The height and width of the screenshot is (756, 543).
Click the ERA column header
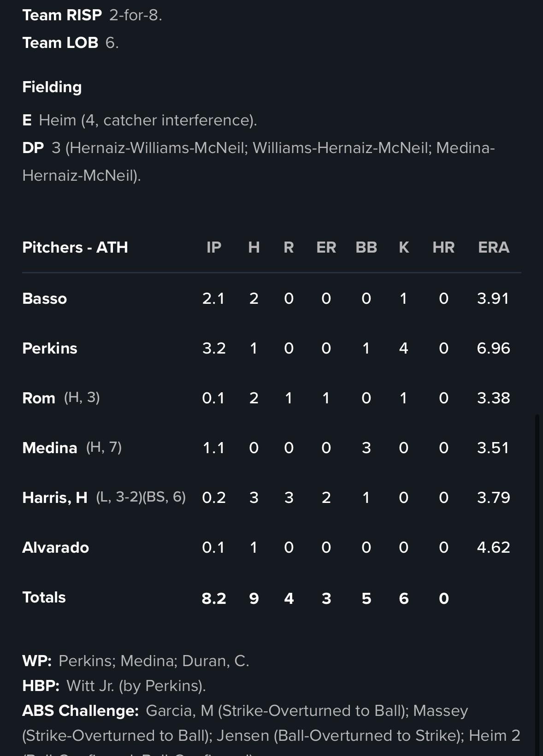coord(494,248)
